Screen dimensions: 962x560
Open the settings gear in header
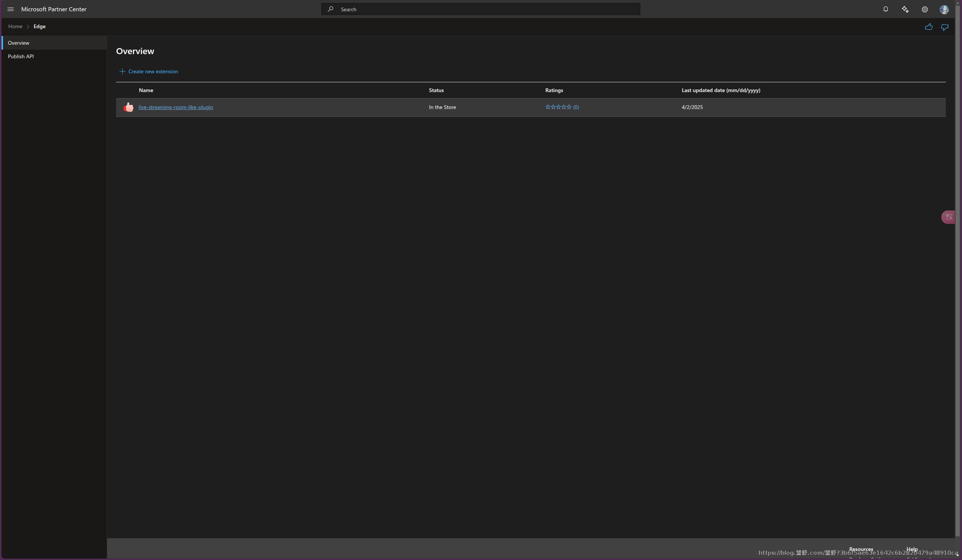(924, 9)
